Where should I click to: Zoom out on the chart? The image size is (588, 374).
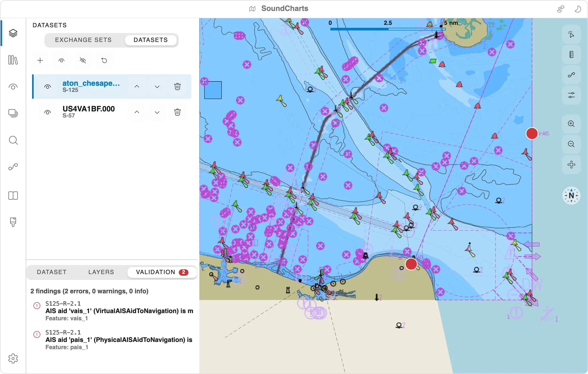pos(571,144)
